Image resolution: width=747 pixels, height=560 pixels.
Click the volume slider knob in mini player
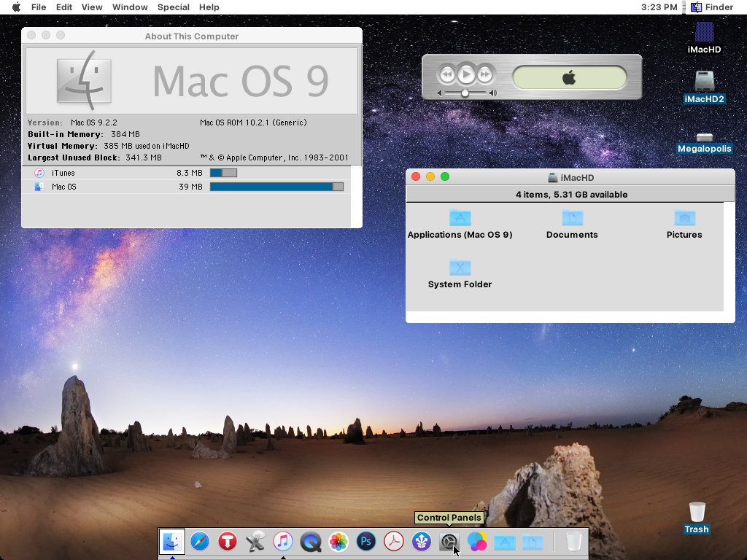(465, 93)
